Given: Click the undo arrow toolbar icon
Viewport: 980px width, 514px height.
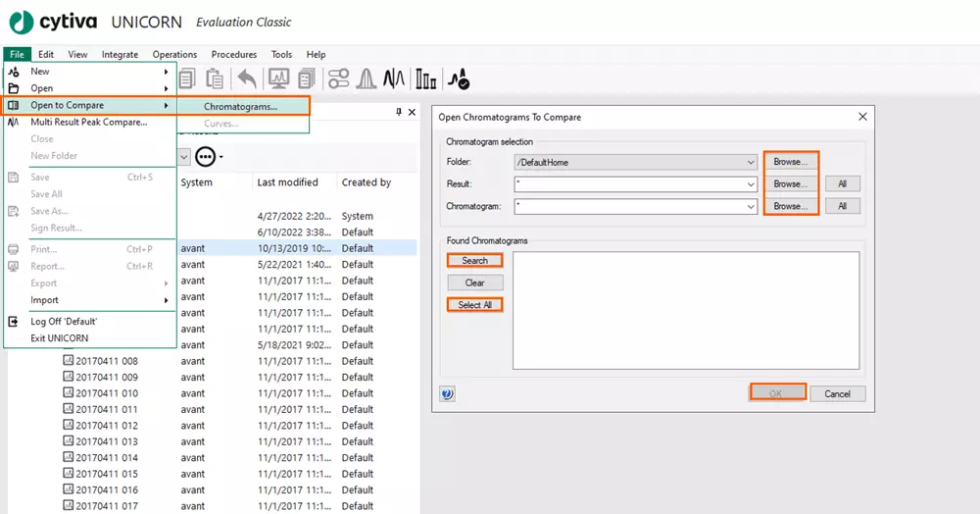Looking at the screenshot, I should [x=247, y=78].
